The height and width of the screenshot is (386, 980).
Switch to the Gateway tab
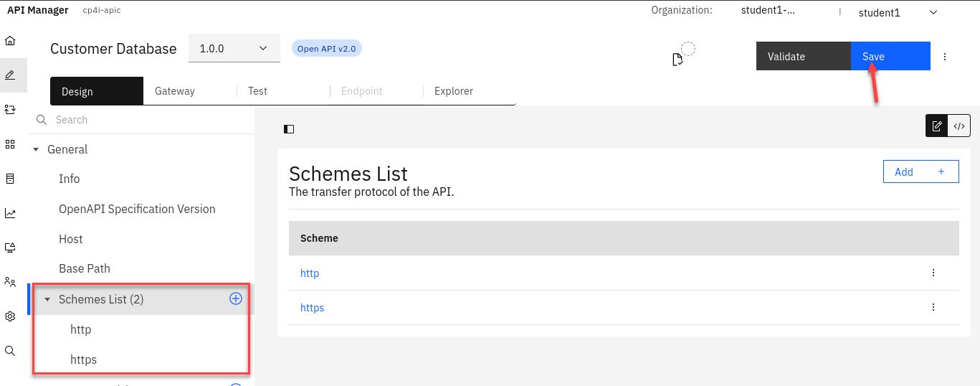tap(175, 91)
